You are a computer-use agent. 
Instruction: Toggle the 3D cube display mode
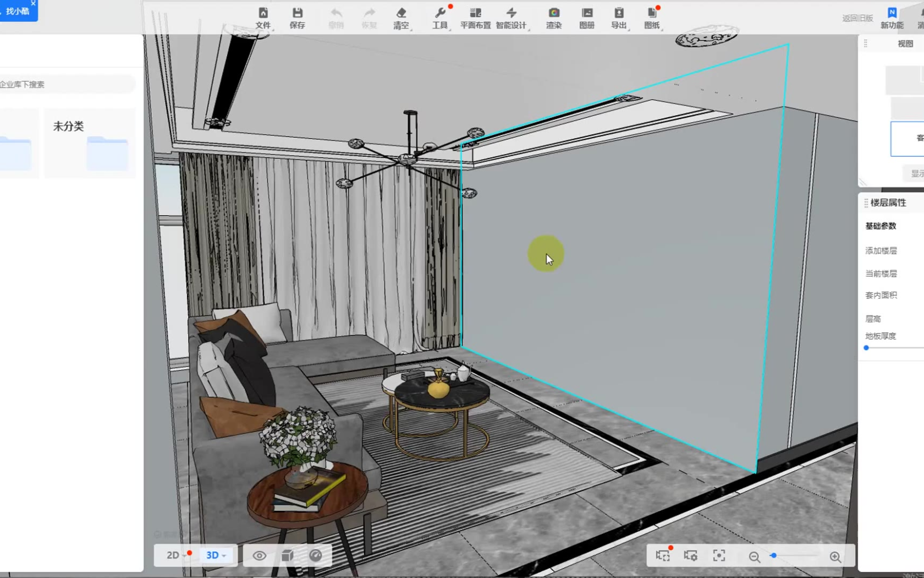point(287,555)
